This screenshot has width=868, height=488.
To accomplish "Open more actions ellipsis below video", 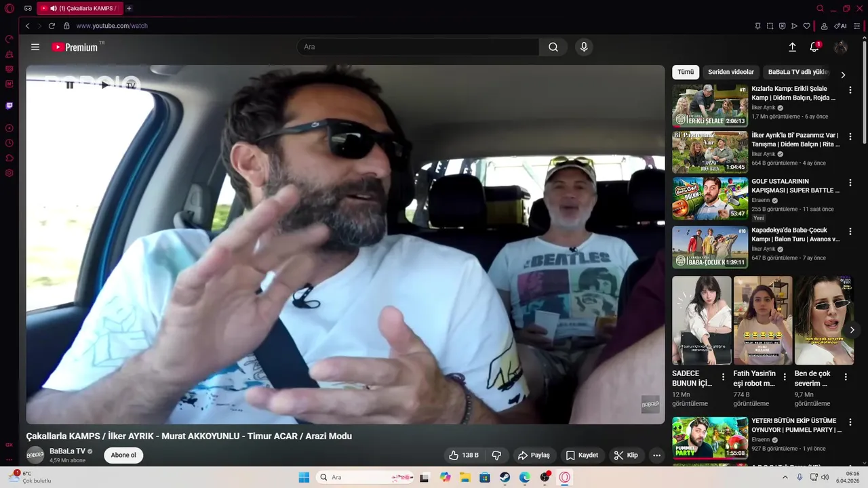I will [x=656, y=455].
